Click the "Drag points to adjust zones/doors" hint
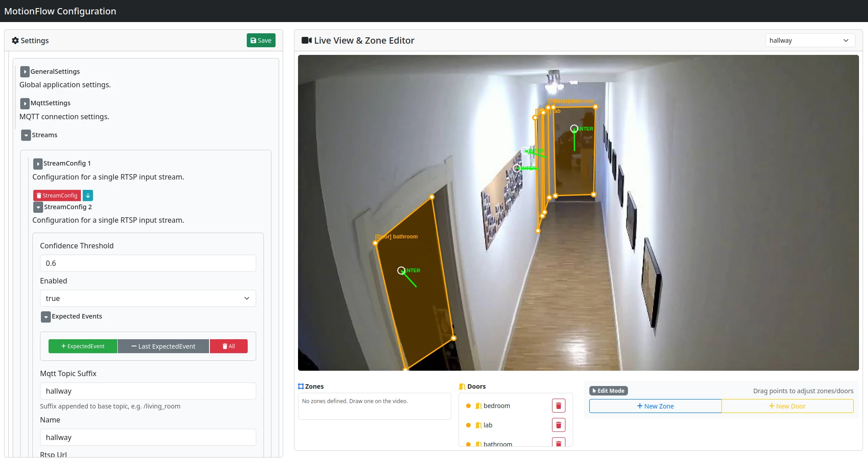The width and height of the screenshot is (868, 458). (x=803, y=391)
